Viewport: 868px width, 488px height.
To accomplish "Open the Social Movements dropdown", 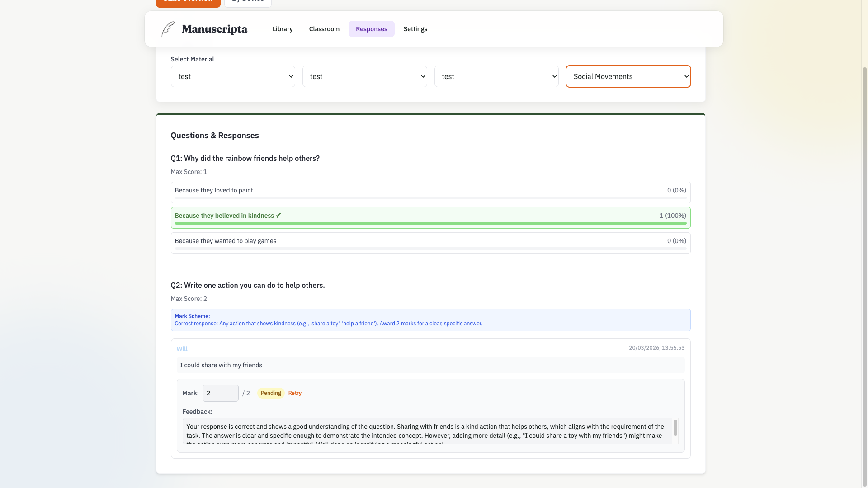I will 628,76.
